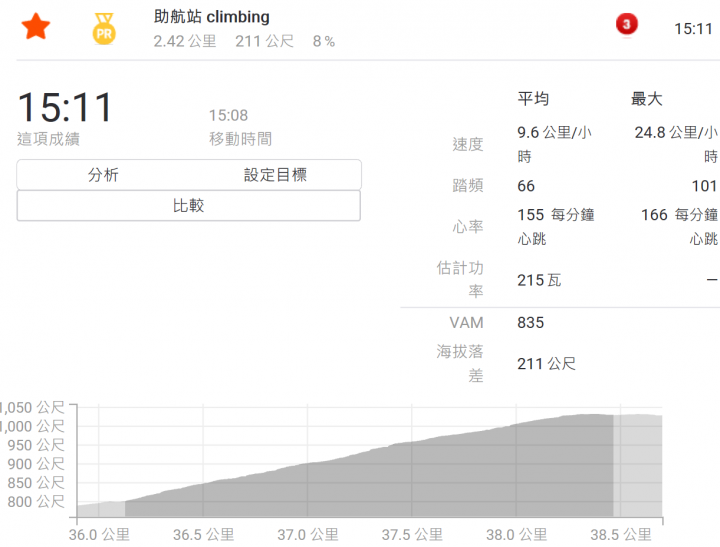Screen dimensions: 720x547
Task: Open the 助航站 climbing segment title
Action: (212, 17)
